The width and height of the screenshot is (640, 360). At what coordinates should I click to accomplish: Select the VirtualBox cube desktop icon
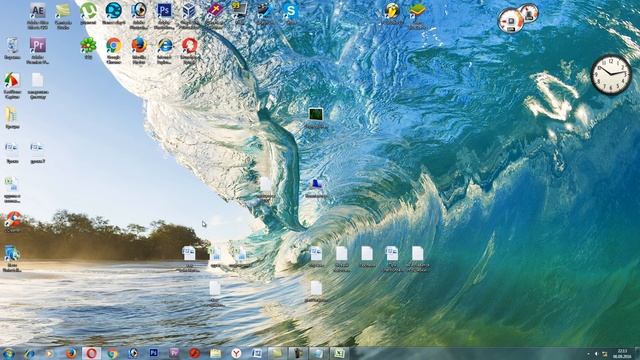[x=189, y=11]
